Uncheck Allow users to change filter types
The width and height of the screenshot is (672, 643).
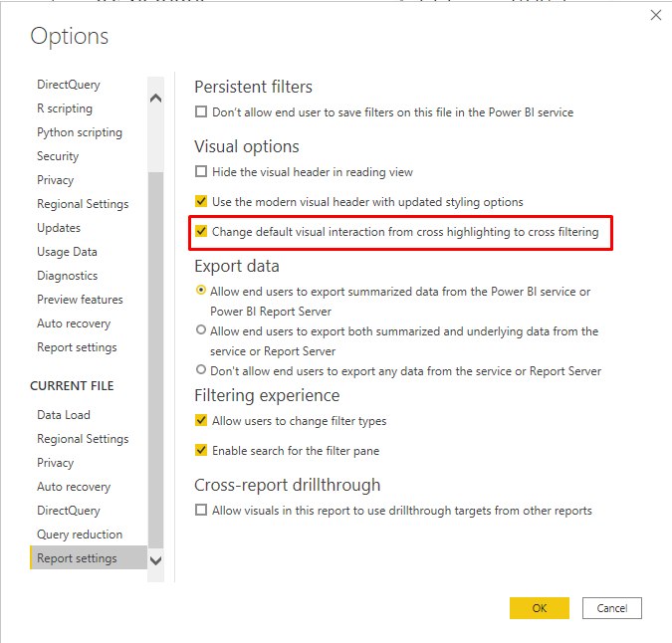pos(200,420)
